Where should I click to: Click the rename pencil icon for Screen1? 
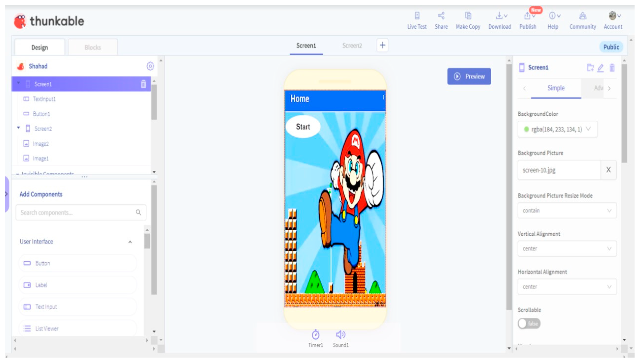[600, 68]
